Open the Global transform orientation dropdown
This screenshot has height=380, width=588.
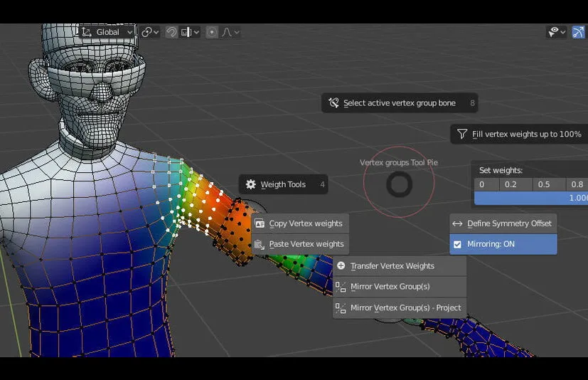point(107,32)
